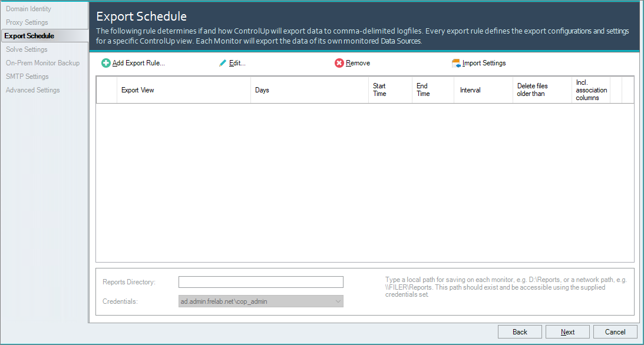Click the red X Remove icon
The height and width of the screenshot is (345, 644).
coord(339,63)
